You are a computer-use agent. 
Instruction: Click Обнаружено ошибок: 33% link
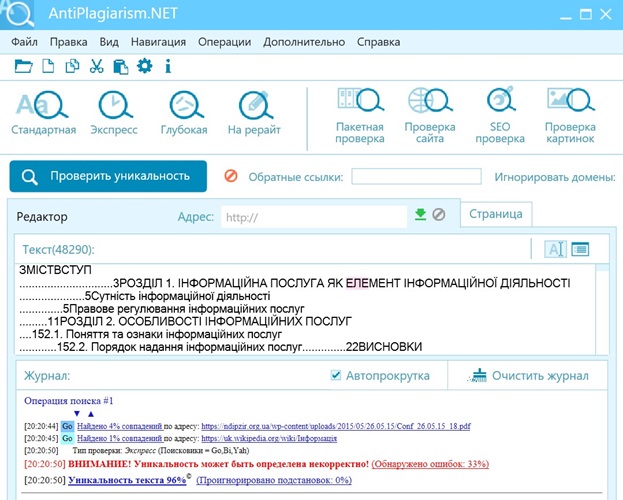[430, 464]
